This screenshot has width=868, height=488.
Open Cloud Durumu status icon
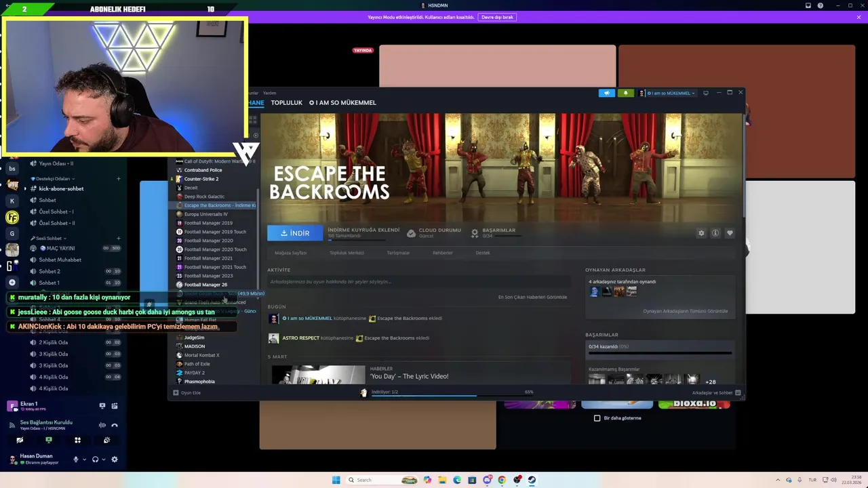[x=411, y=233]
